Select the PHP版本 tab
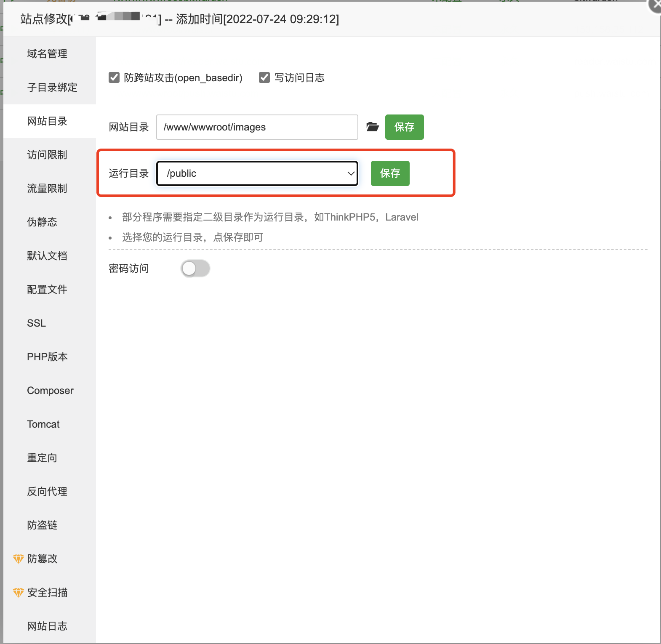This screenshot has height=644, width=661. [47, 357]
